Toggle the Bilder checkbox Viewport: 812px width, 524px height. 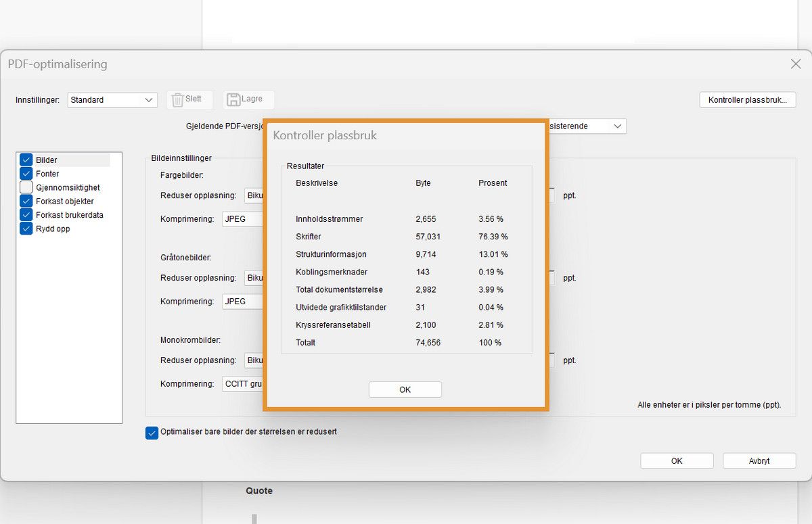click(26, 160)
